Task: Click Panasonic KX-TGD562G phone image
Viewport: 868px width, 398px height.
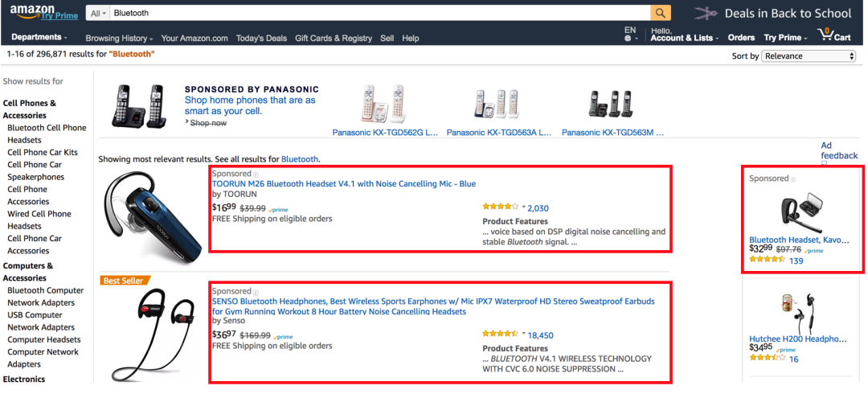Action: pos(383,104)
